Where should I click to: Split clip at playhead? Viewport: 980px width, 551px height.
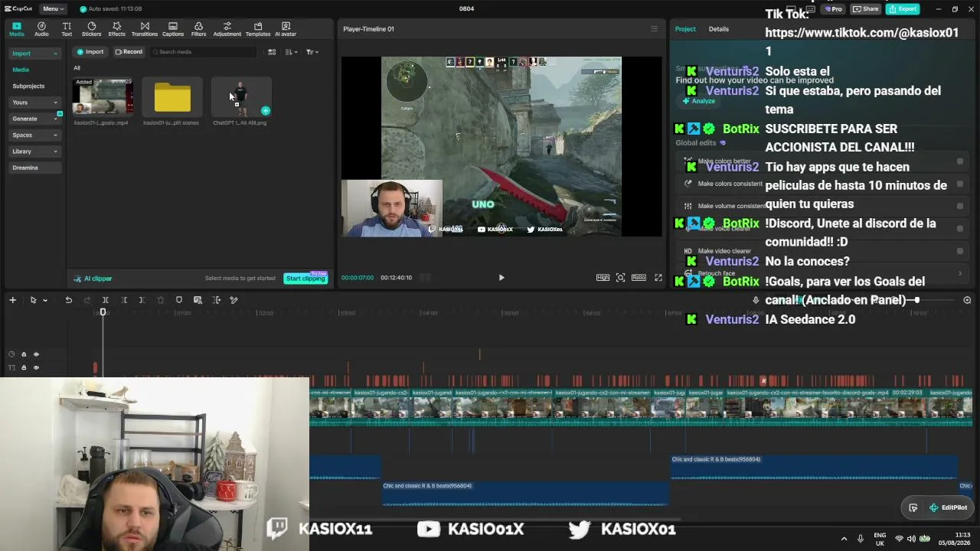click(106, 300)
